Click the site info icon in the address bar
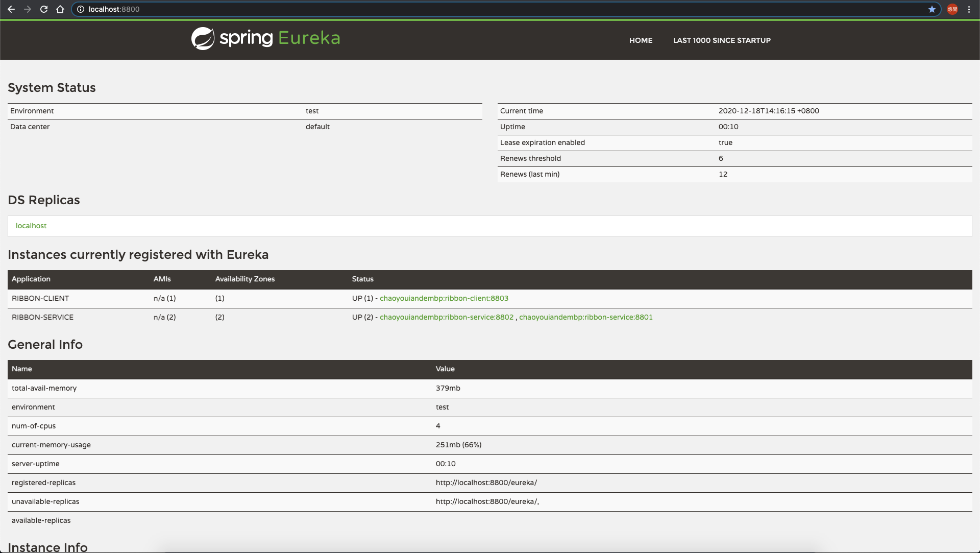 point(81,9)
